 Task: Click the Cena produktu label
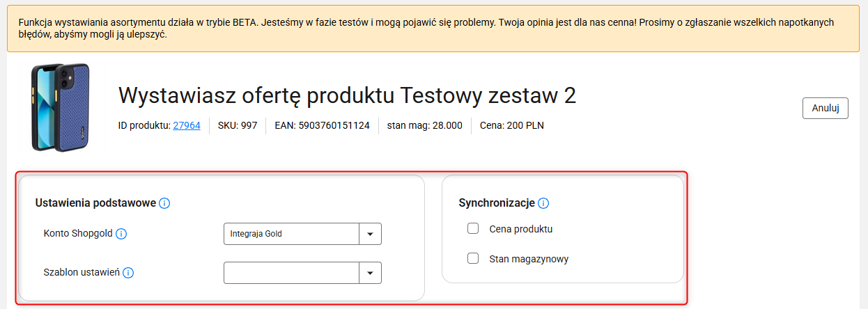521,228
